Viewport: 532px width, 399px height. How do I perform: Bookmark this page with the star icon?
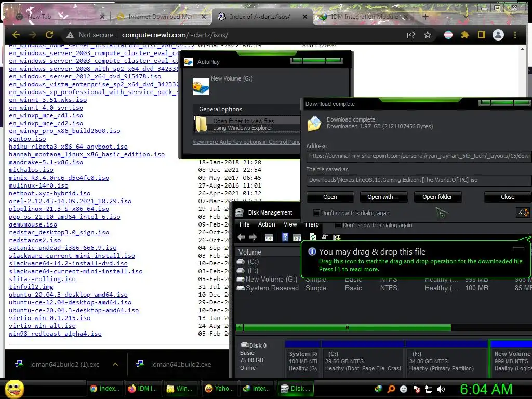pos(428,35)
